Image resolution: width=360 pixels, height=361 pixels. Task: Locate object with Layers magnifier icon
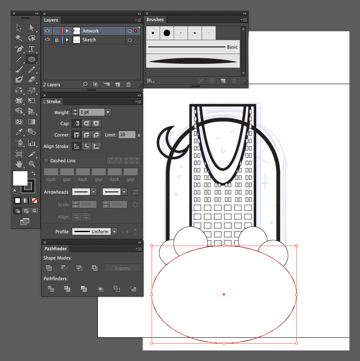[x=85, y=85]
